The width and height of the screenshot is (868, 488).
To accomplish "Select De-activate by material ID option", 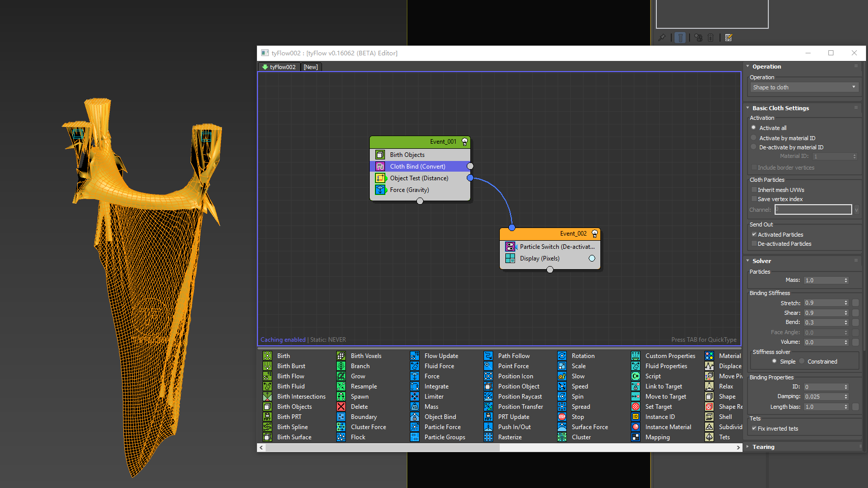I will click(x=754, y=147).
